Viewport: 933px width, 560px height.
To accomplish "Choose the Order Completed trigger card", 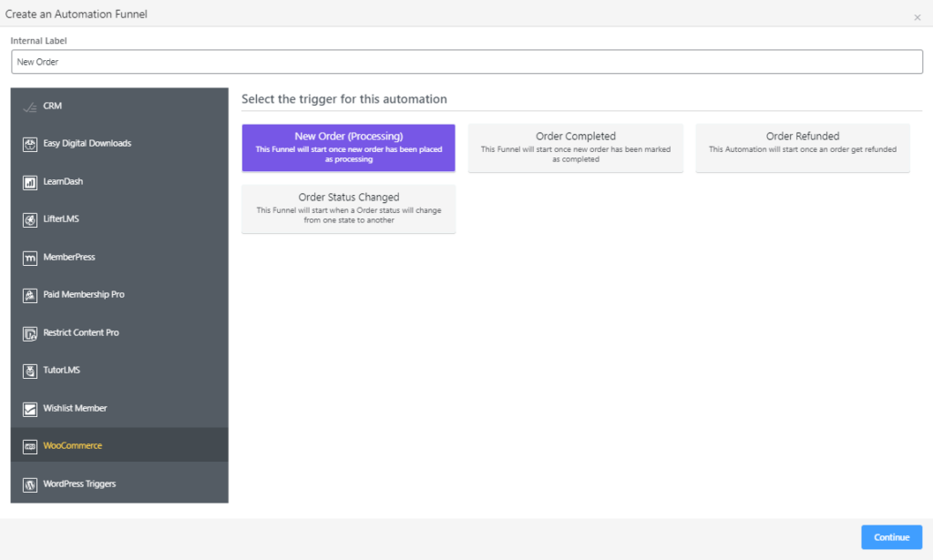I will pyautogui.click(x=576, y=148).
